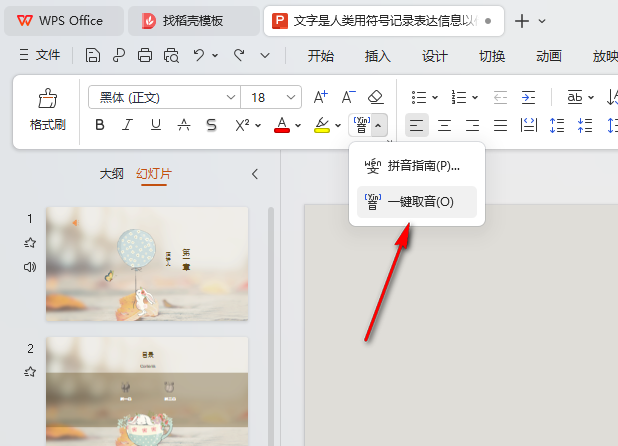
Task: Select the open presentation document tab
Action: click(x=383, y=21)
